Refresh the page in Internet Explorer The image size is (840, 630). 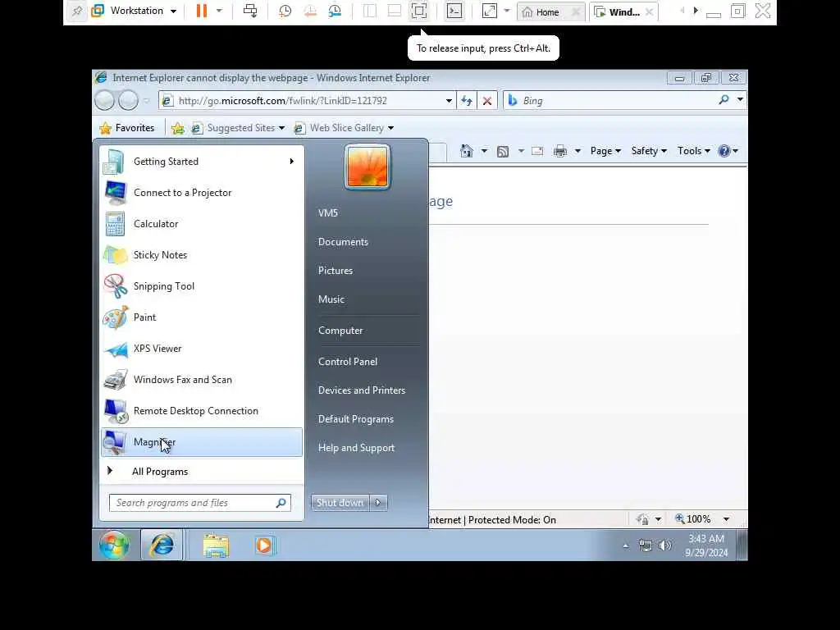pos(467,101)
